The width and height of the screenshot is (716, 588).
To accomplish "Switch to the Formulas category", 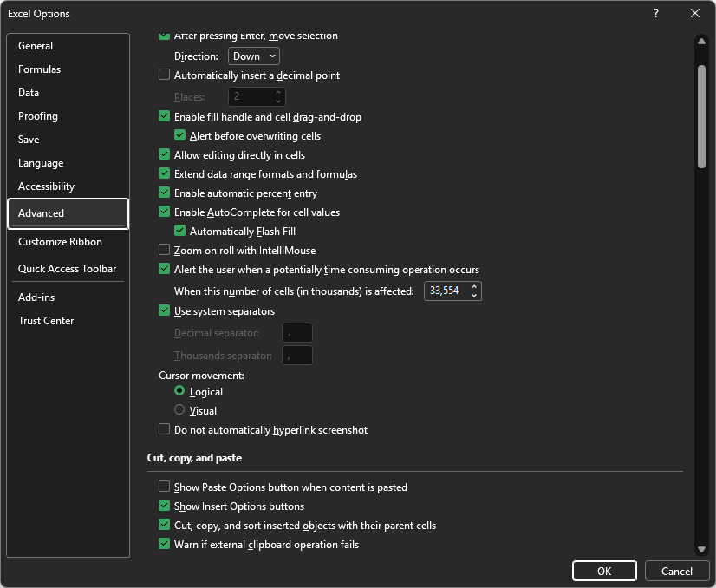I will pyautogui.click(x=68, y=69).
